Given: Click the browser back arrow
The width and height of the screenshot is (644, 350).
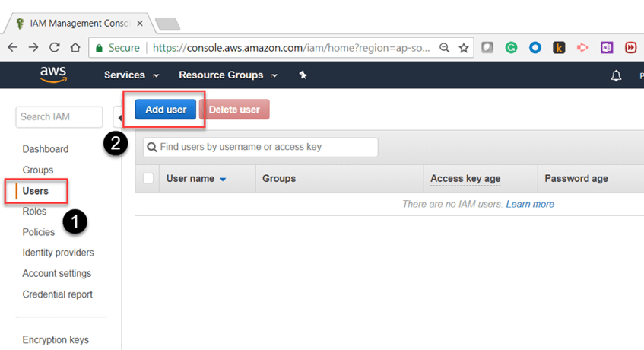Looking at the screenshot, I should coord(13,48).
